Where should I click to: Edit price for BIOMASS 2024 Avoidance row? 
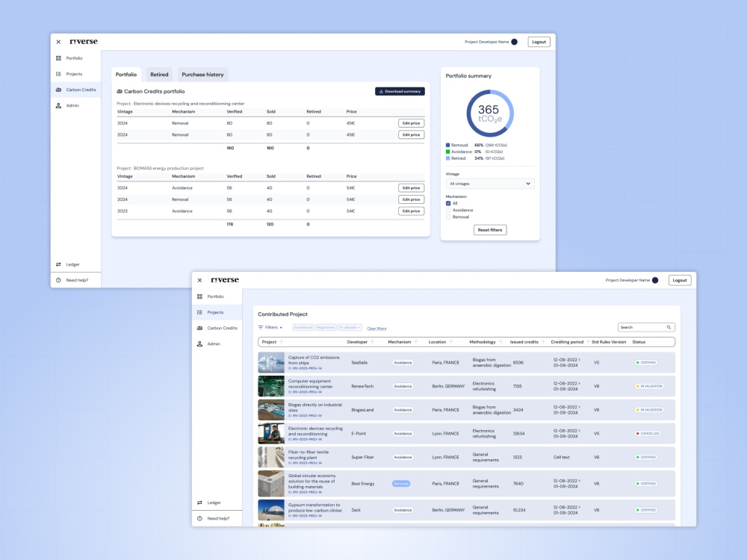(x=411, y=188)
